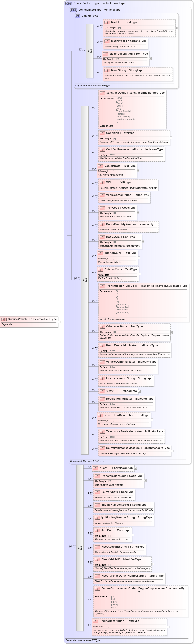Click the SaleClassCode element E icon
This screenshot has height=644, width=194.
(x=102, y=93)
